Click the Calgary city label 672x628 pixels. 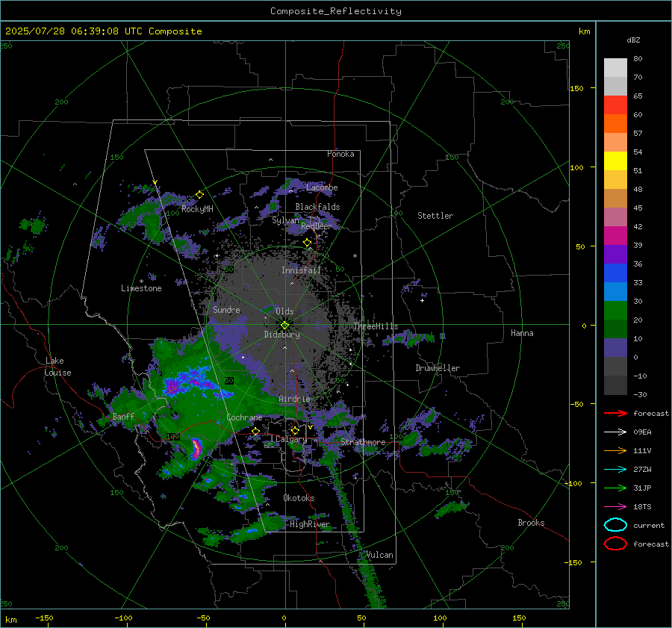pyautogui.click(x=291, y=439)
